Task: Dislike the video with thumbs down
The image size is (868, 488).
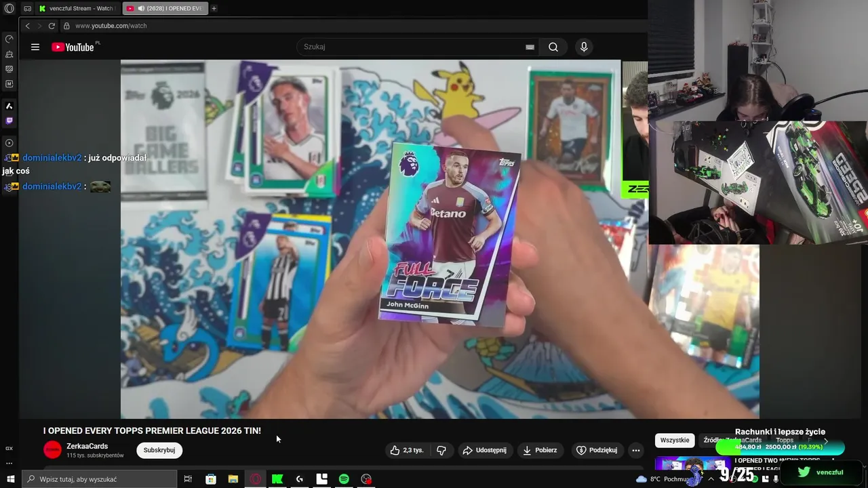Action: [x=441, y=450]
